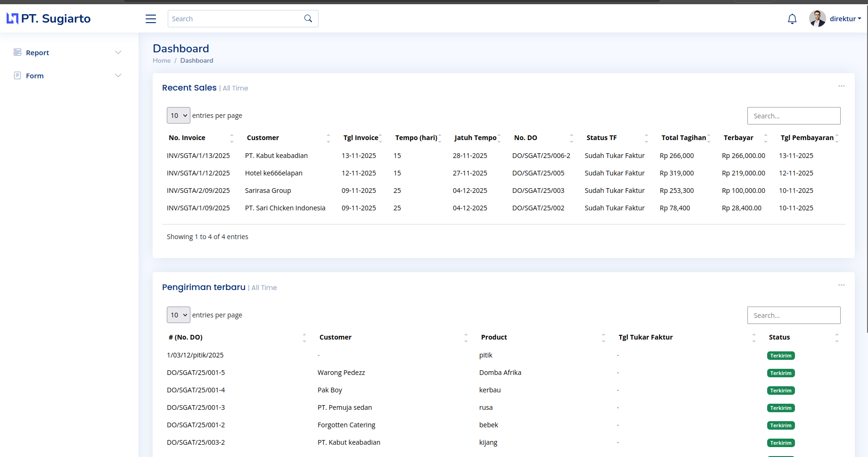Open the ellipsis options on Pengiriman terbaru card
The width and height of the screenshot is (868, 457).
[x=842, y=285]
